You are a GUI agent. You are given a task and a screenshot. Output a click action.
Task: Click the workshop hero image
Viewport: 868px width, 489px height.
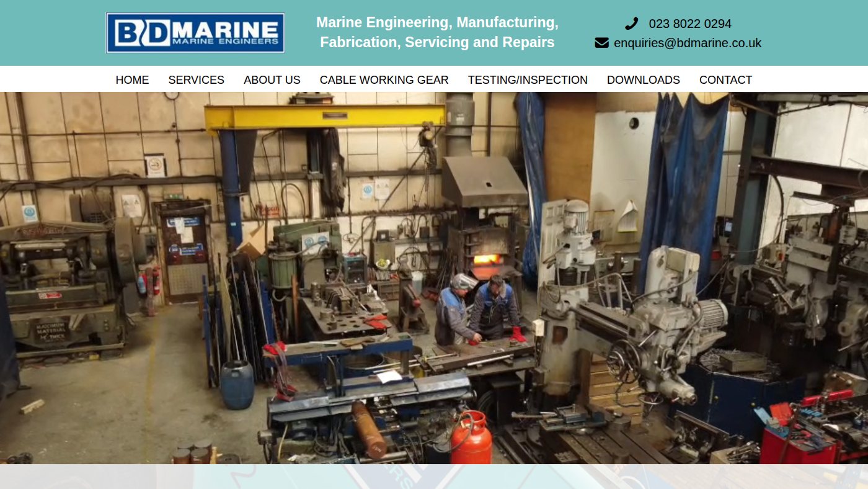(434, 278)
